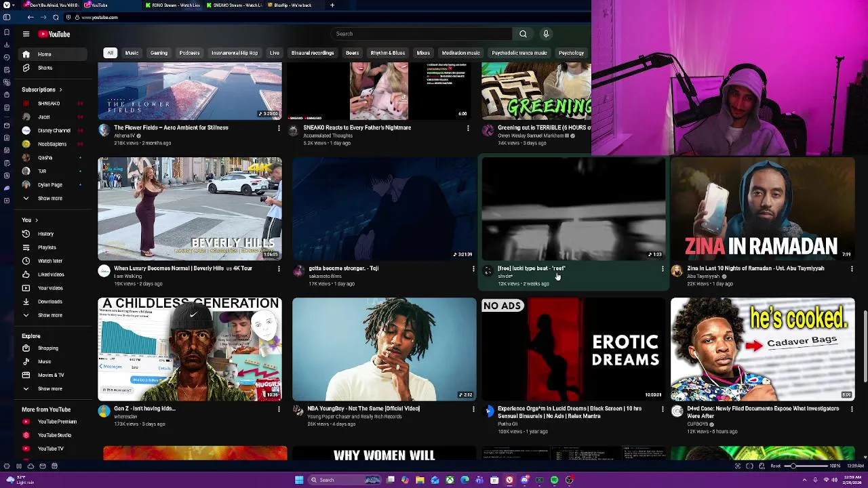The width and height of the screenshot is (868, 488).
Task: Show more under Explore section
Action: tap(53, 389)
